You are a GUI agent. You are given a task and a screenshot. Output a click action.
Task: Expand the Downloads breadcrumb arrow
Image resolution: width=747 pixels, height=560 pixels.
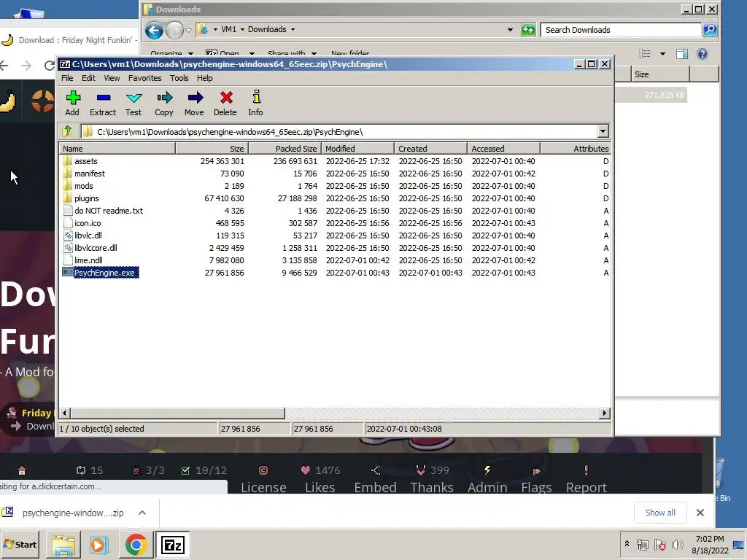[x=293, y=29]
